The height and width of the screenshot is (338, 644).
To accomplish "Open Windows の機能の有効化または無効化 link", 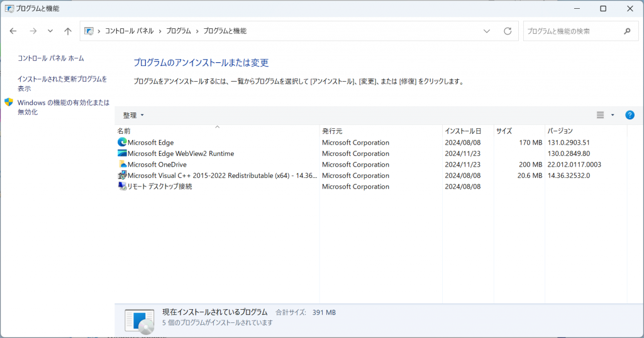I will pyautogui.click(x=64, y=107).
